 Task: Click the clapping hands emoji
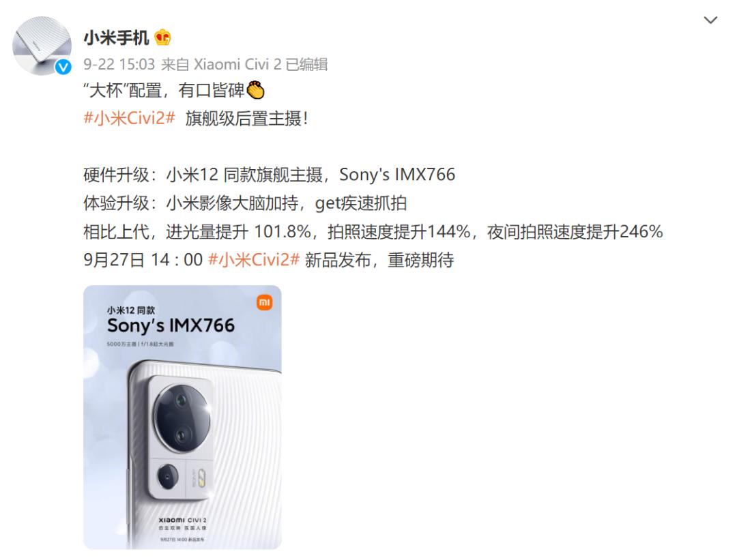[x=256, y=90]
